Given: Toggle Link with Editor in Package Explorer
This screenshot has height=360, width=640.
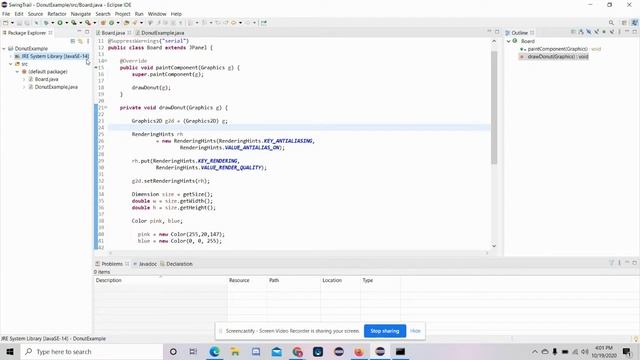Looking at the screenshot, I should click(x=80, y=41).
